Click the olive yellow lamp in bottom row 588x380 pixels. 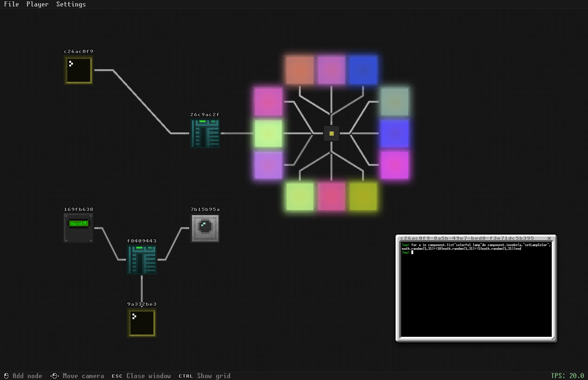tap(363, 197)
